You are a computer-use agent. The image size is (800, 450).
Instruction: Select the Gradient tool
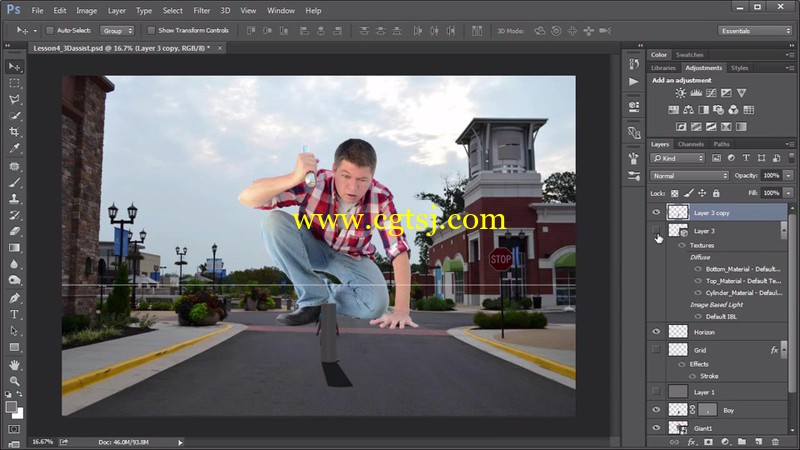point(14,247)
